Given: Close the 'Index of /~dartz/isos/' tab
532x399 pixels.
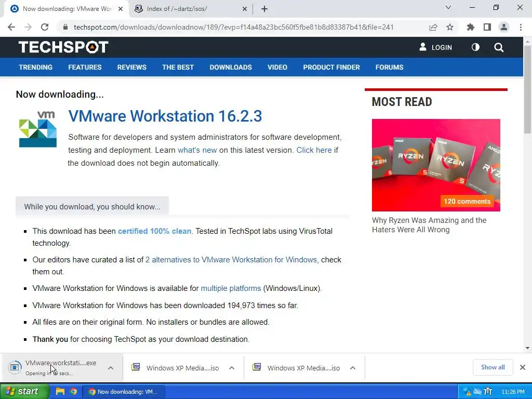Looking at the screenshot, I should pos(245,9).
